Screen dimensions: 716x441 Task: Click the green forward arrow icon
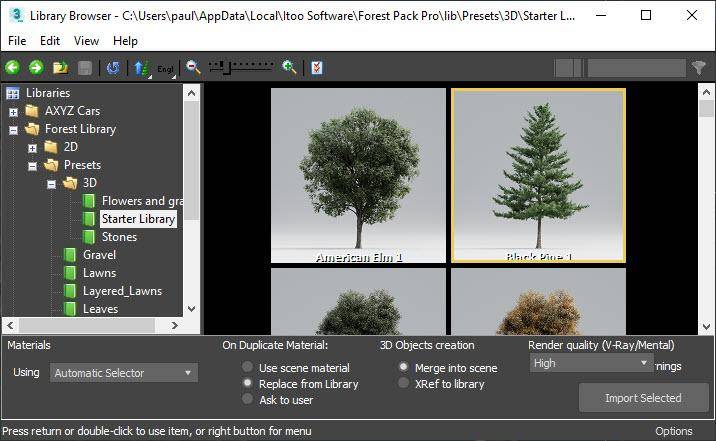(36, 68)
